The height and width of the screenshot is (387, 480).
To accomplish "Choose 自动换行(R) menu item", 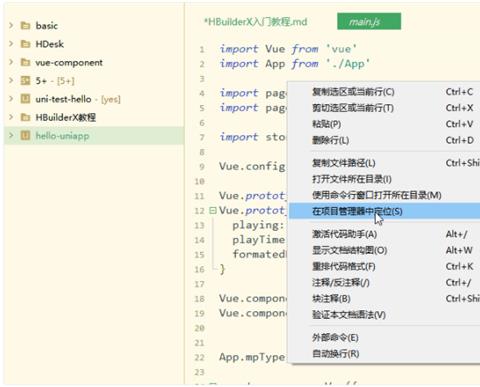I will tap(384, 354).
